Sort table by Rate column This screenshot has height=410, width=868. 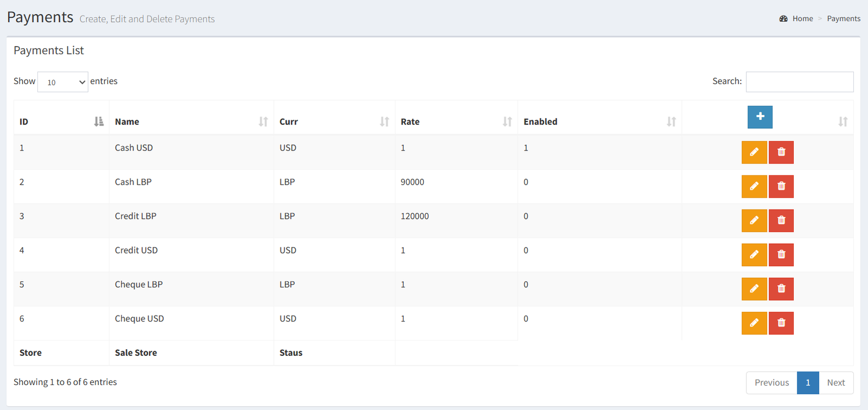click(x=456, y=122)
